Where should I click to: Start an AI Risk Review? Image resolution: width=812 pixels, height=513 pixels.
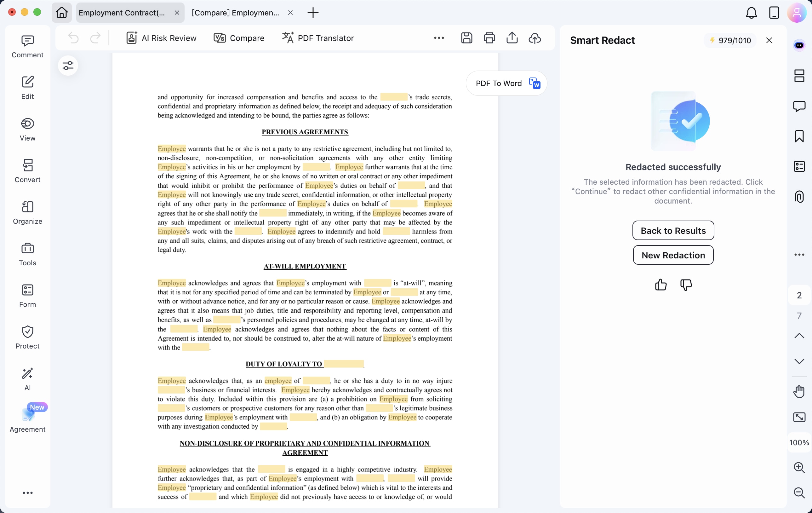point(161,38)
